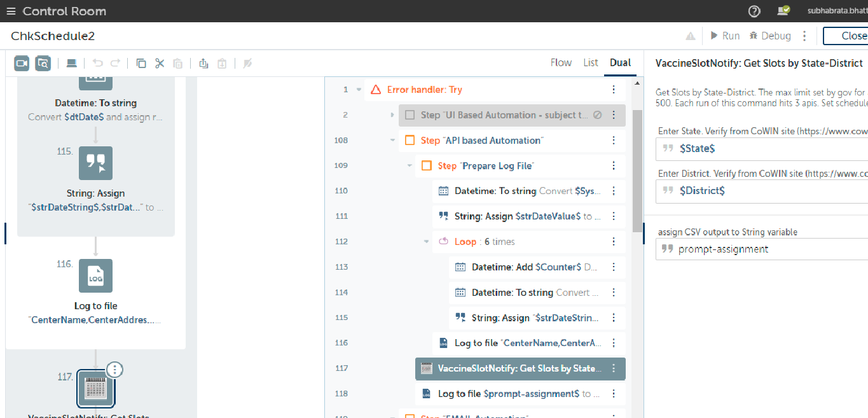Collapse the Loop 6 times block
Screen dimensions: 868x418
[427, 242]
